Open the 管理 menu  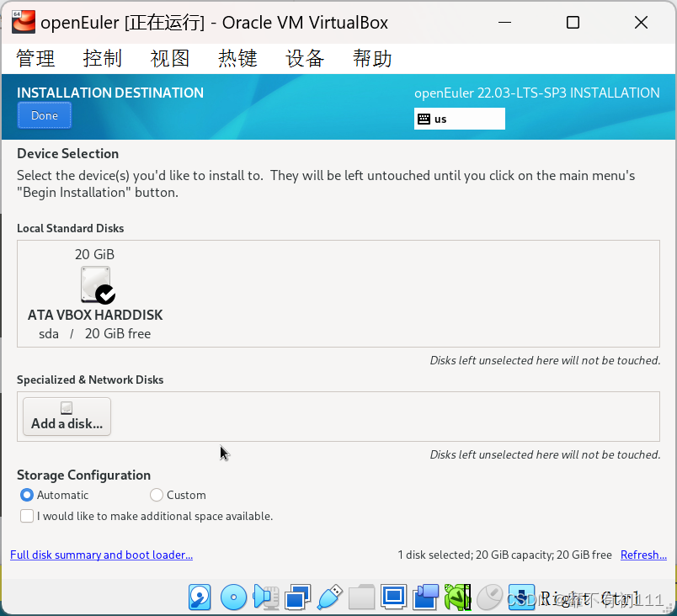pyautogui.click(x=35, y=58)
